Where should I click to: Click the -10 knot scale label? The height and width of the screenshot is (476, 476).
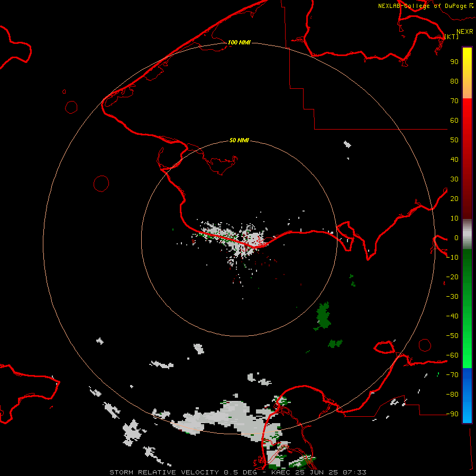[x=452, y=258]
